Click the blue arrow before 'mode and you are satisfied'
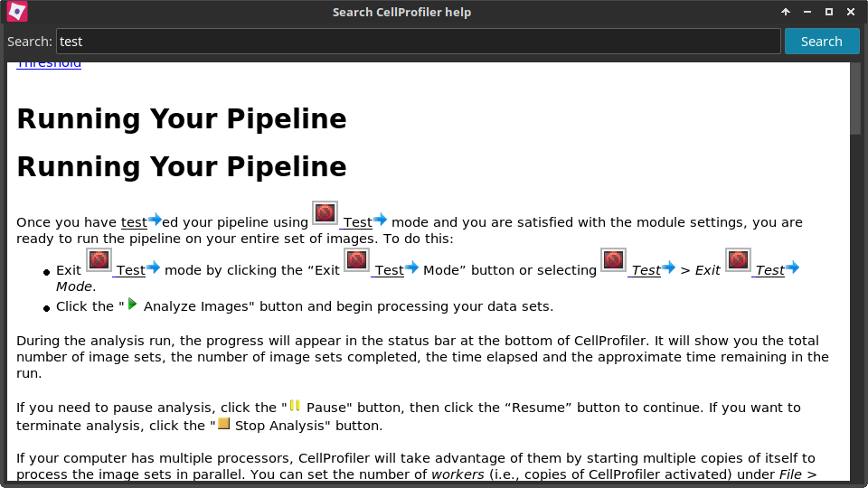The height and width of the screenshot is (488, 868). pos(380,220)
